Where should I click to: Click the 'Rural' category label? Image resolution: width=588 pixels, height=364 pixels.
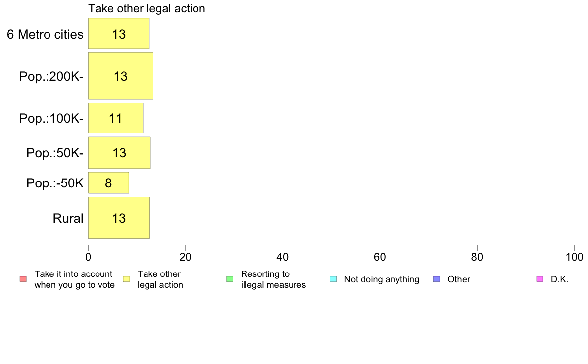point(68,218)
